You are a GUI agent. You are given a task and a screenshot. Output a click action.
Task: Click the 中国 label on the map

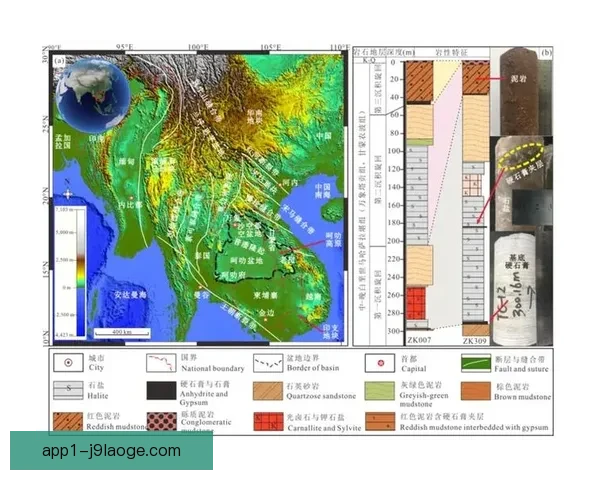(x=323, y=136)
